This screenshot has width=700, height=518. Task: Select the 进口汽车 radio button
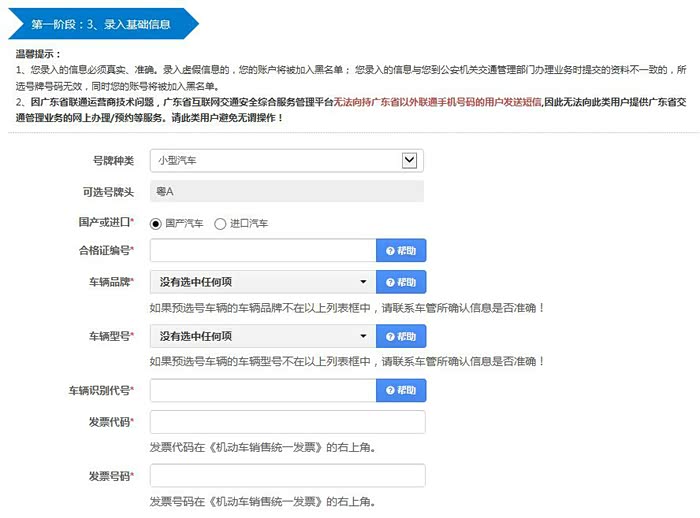coord(221,223)
